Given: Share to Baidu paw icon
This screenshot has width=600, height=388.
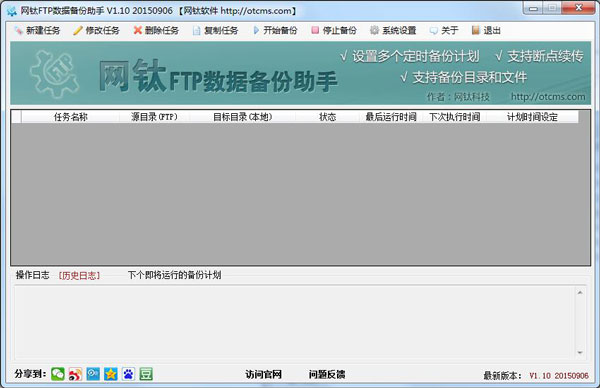Looking at the screenshot, I should tap(128, 374).
